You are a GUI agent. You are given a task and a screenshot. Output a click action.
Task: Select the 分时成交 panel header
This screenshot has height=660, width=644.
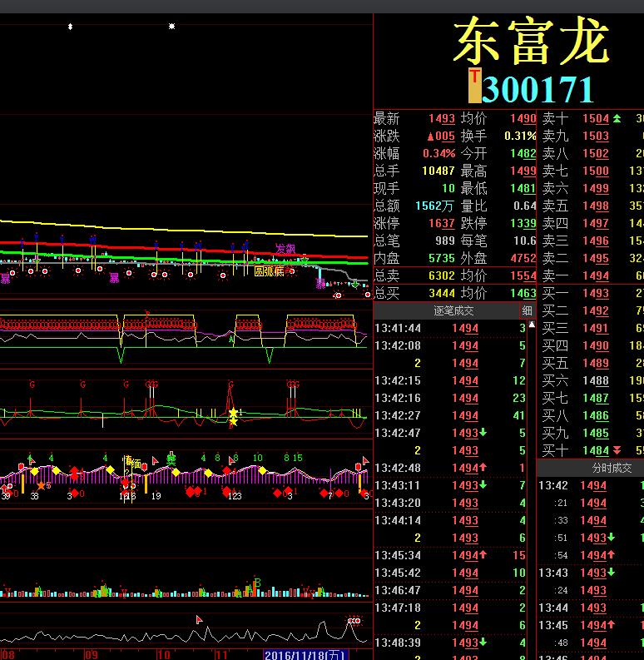612,468
